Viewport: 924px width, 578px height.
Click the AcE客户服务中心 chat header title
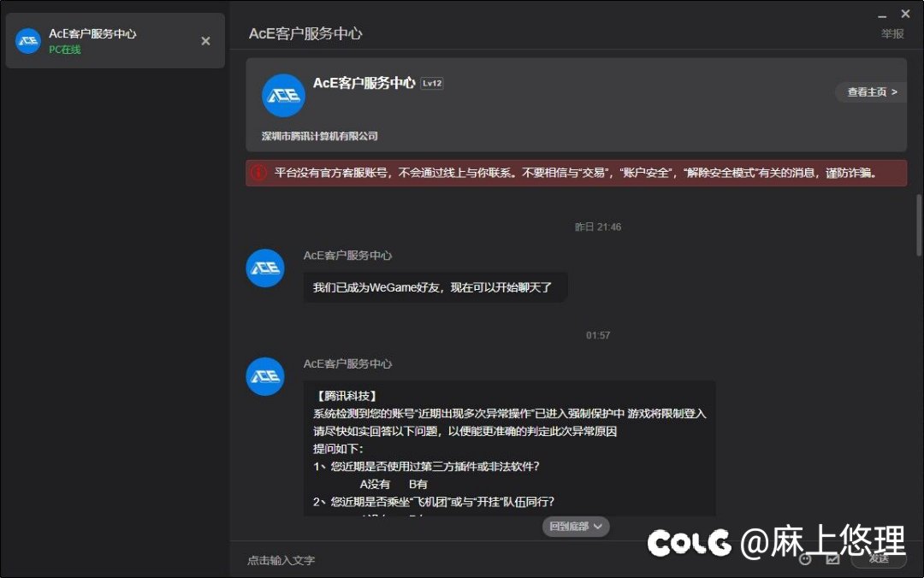pos(305,33)
